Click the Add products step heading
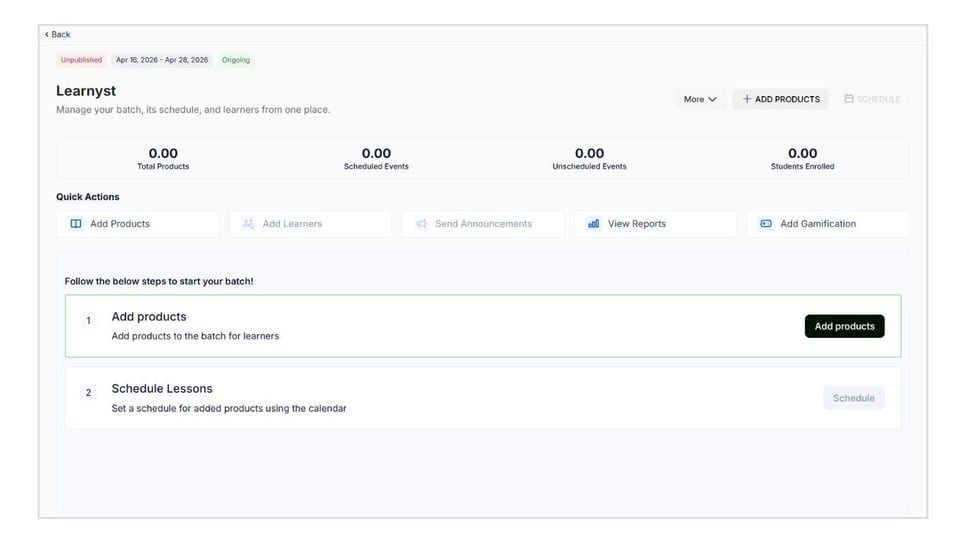 pos(149,317)
